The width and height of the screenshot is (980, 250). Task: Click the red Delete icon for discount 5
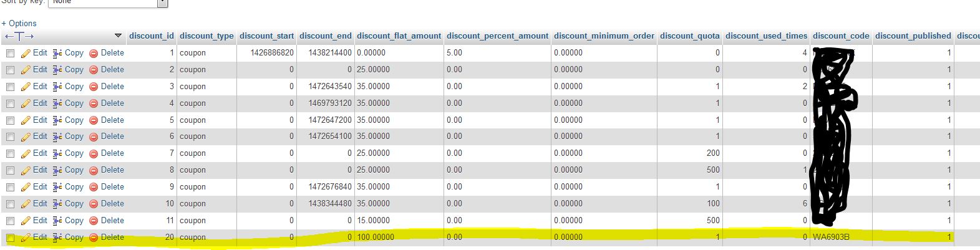[x=94, y=120]
